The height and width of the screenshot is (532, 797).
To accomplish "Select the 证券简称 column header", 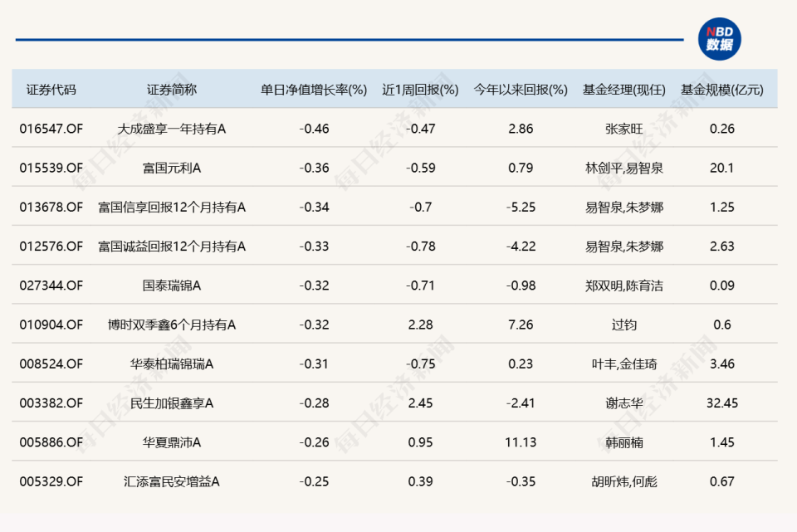I will coord(172,90).
